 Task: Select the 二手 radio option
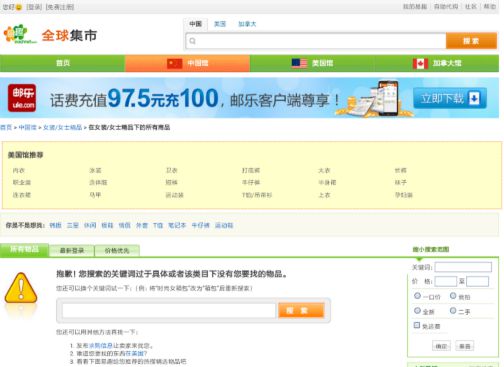[453, 310]
